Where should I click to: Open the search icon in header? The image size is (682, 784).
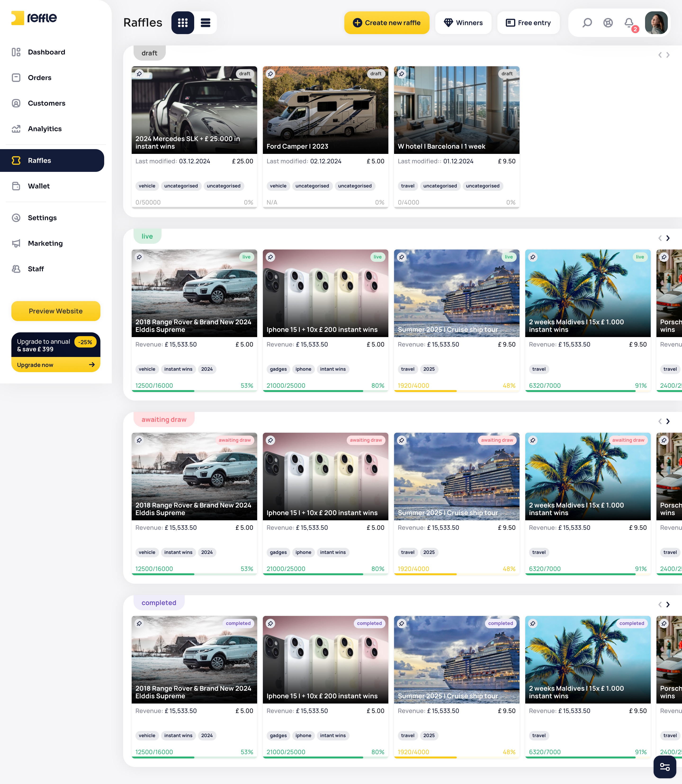(587, 23)
